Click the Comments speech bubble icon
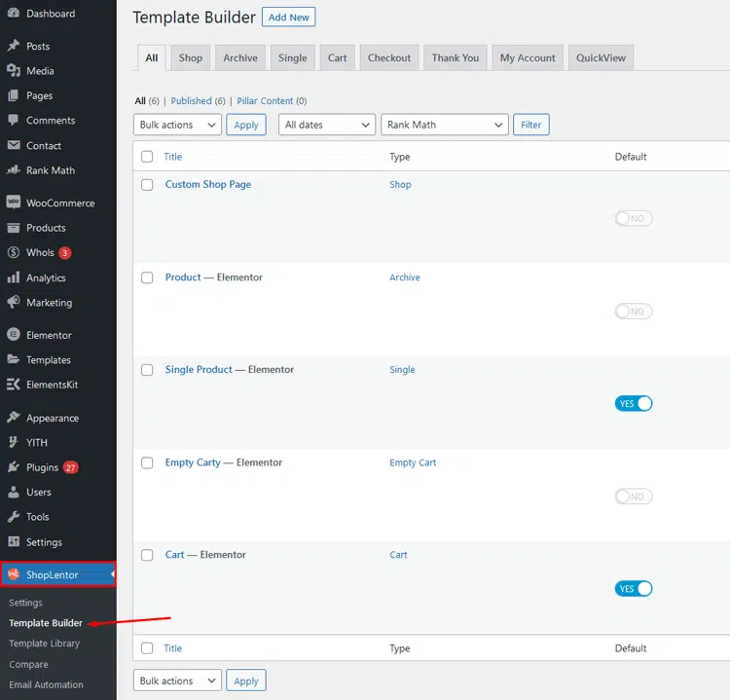This screenshot has width=730, height=700. click(x=14, y=120)
